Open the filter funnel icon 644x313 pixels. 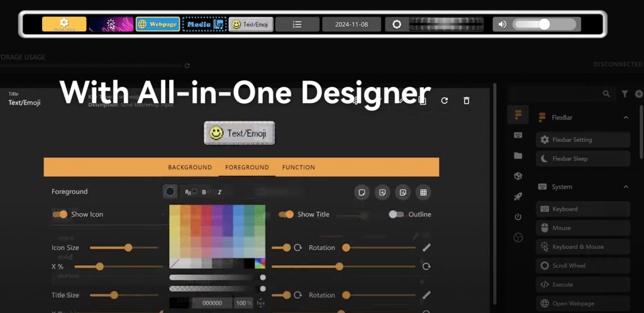click(x=625, y=94)
